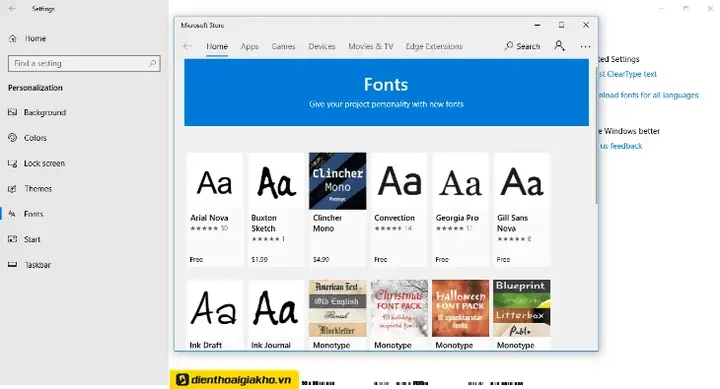Click the Gill Sans Nova font name

pyautogui.click(x=512, y=223)
